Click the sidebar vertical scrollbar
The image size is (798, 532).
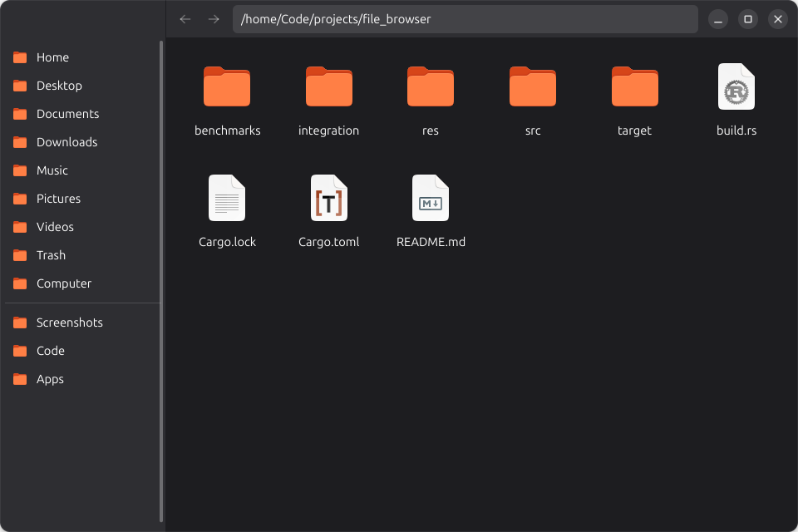click(161, 281)
